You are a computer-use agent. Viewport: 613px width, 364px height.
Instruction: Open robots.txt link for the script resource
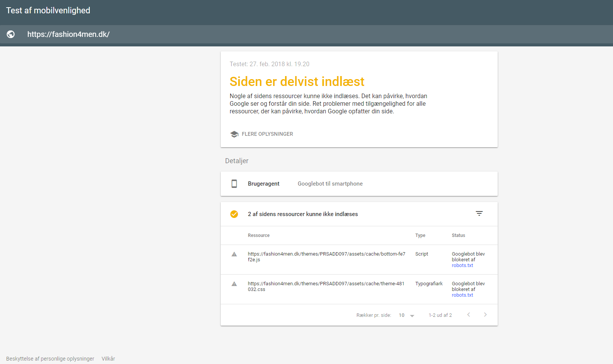point(462,265)
